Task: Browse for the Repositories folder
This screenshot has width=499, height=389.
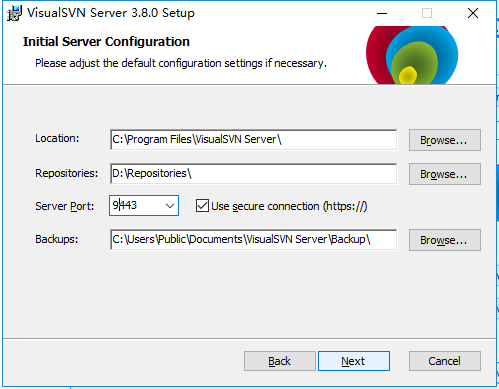Action: [x=445, y=174]
